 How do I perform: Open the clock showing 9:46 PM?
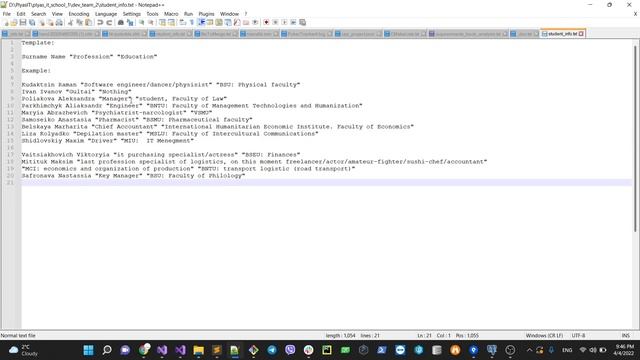click(624, 350)
